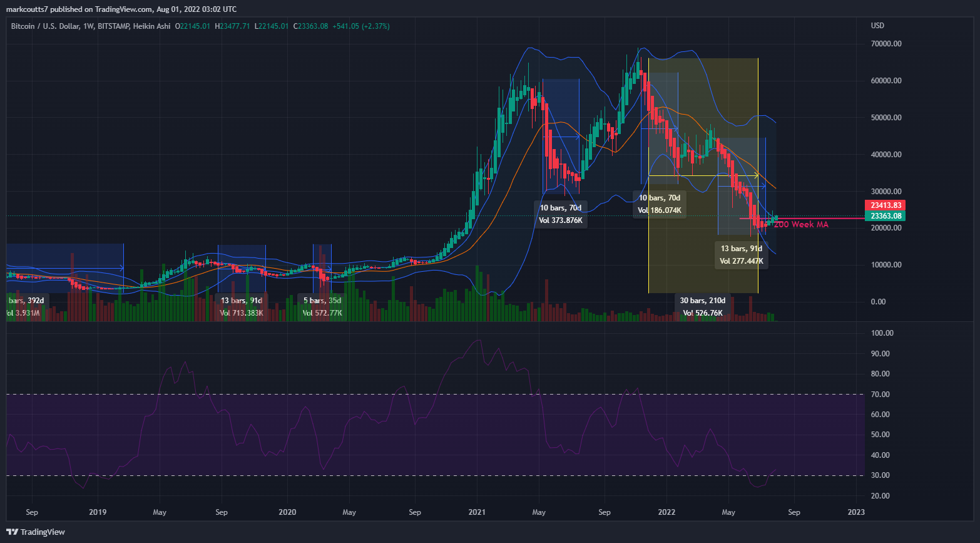This screenshot has width=980, height=543.
Task: Click the 13 bars label showing Vol 277.447K
Action: (x=741, y=254)
